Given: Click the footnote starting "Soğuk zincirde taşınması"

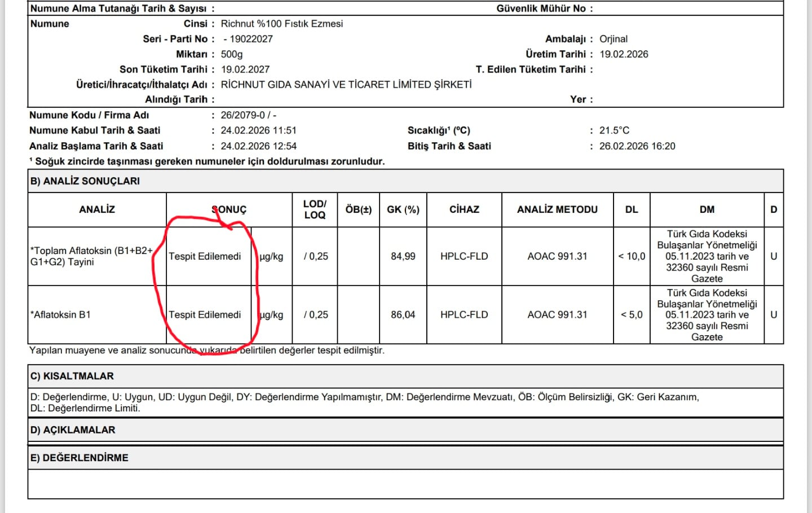Looking at the screenshot, I should tap(207, 161).
